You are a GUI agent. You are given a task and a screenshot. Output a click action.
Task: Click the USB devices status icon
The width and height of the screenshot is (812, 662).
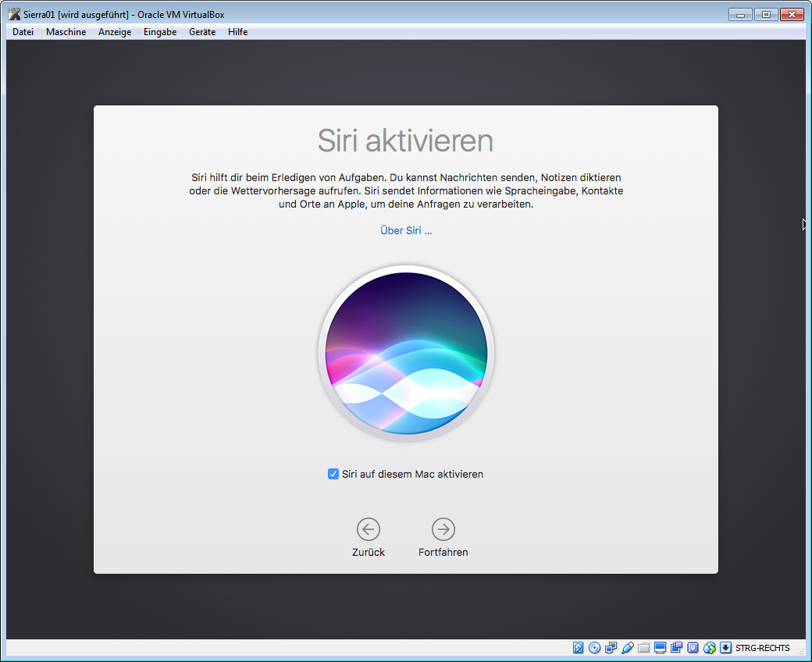[628, 648]
